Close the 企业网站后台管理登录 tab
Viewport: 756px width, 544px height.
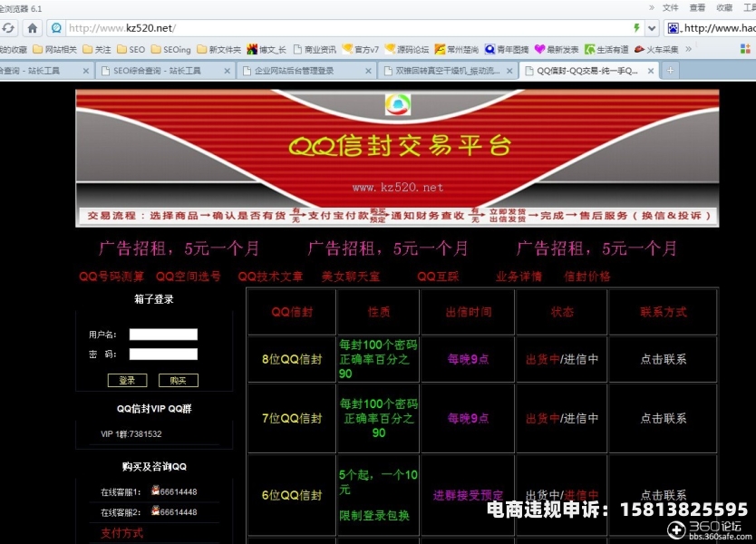pos(373,71)
